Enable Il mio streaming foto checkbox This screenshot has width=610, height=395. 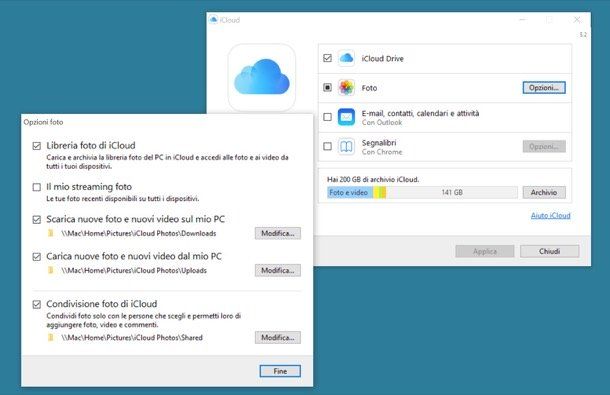point(37,187)
